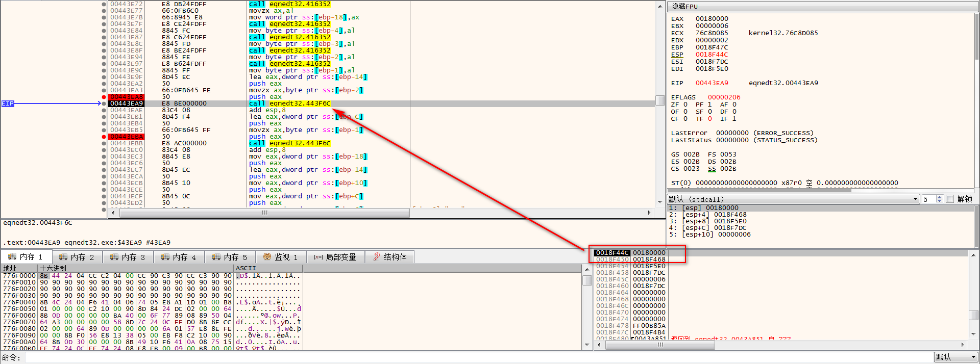Remove the red breakpoint at 00443EA8
This screenshot has height=364, width=980.
coord(104,97)
